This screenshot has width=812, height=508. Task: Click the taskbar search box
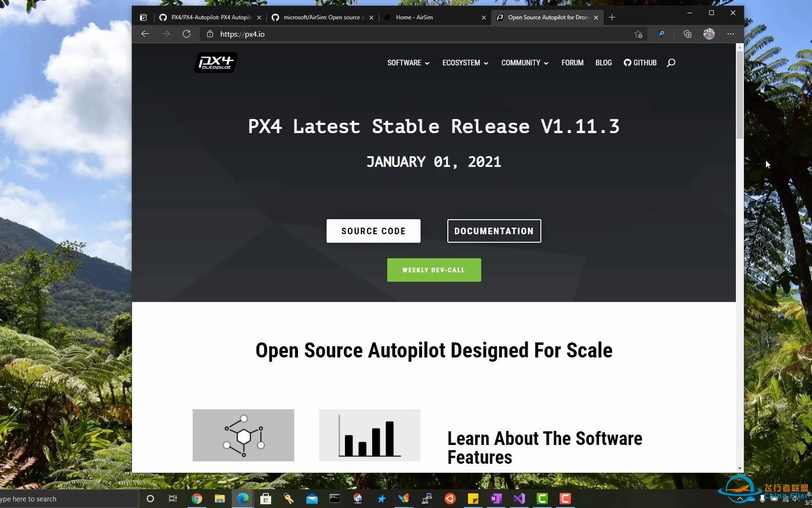[x=70, y=499]
